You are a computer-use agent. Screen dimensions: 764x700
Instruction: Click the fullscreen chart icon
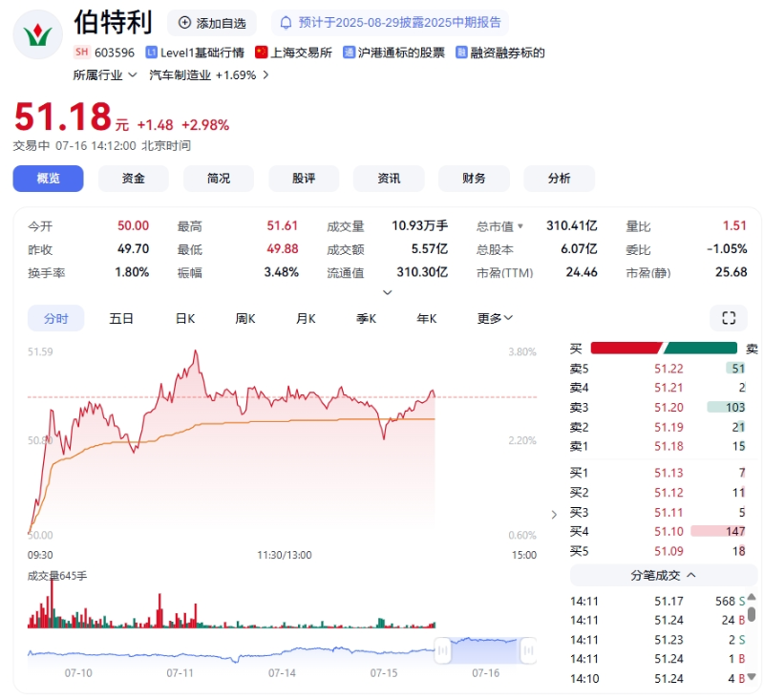point(729,318)
